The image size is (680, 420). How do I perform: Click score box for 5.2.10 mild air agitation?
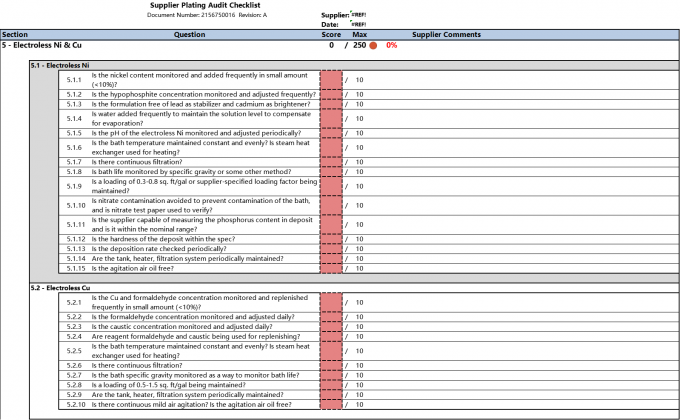[x=330, y=404]
